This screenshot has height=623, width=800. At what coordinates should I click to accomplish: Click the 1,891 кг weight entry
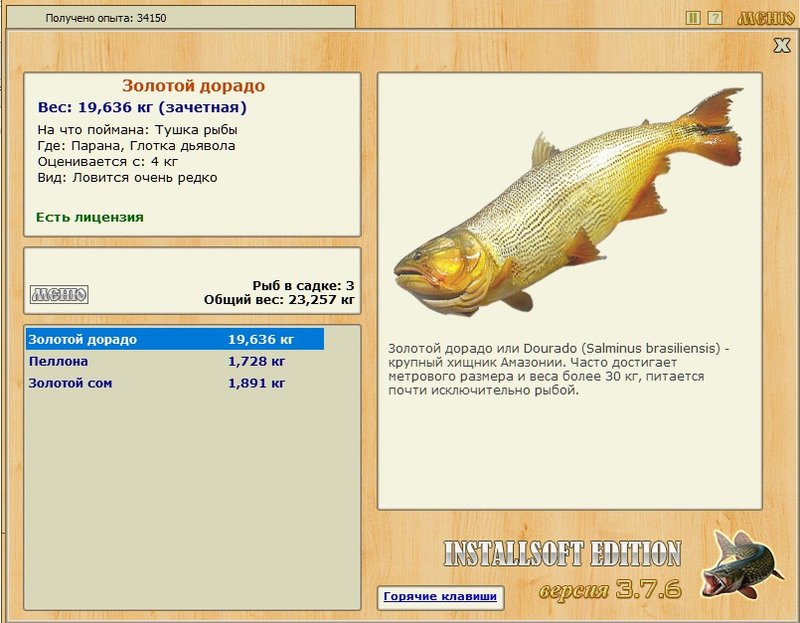click(x=256, y=383)
